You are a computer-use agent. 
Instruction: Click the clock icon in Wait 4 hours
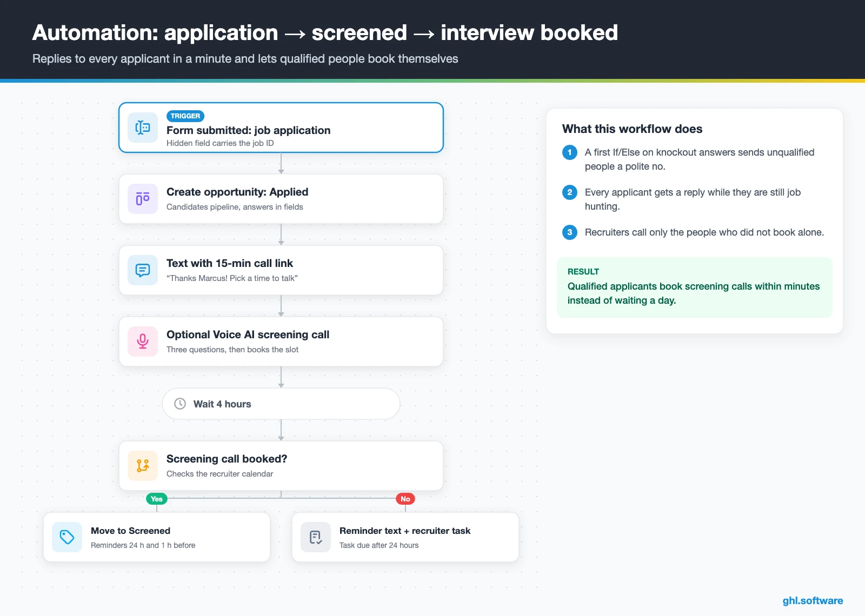click(180, 404)
